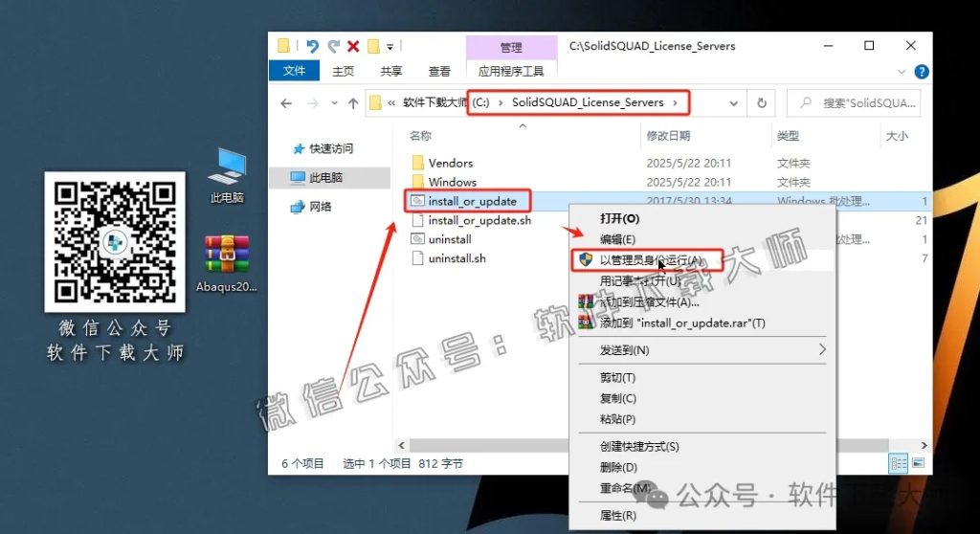Click the new folder icon in quick access toolbar
The width and height of the screenshot is (980, 534).
click(374, 46)
